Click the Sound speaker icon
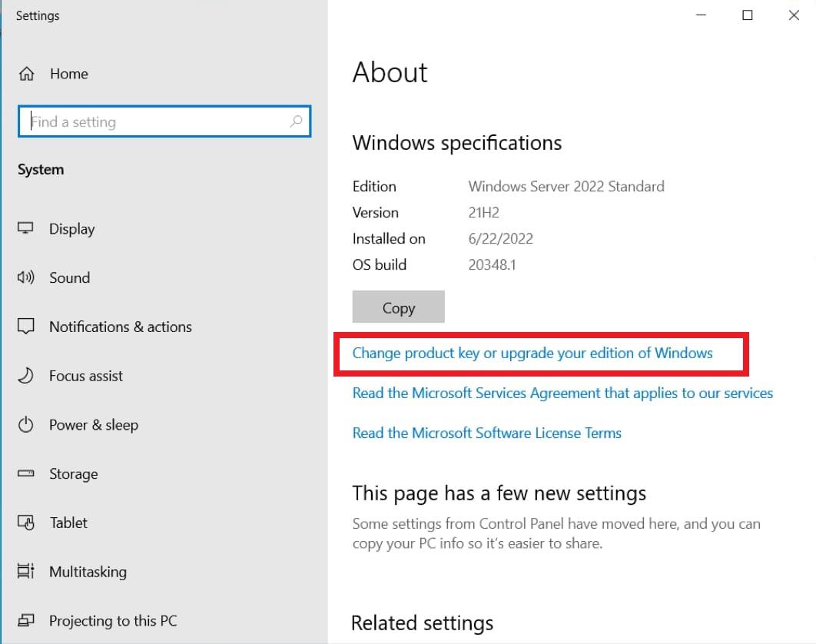The image size is (816, 644). (x=26, y=278)
